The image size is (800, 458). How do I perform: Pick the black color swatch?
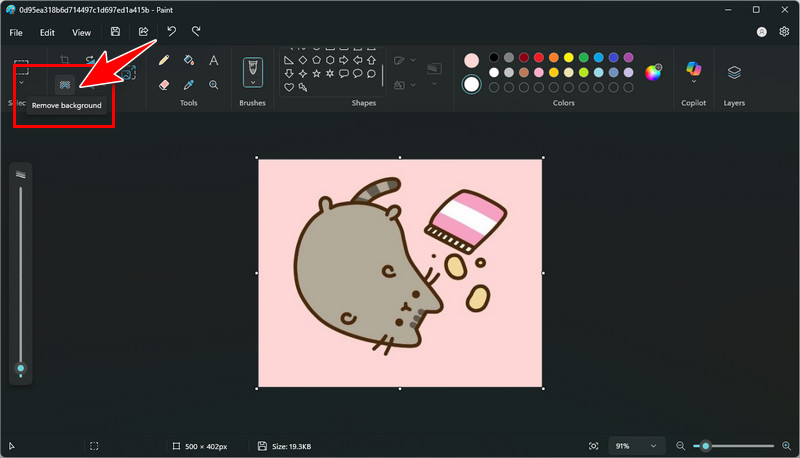point(494,57)
